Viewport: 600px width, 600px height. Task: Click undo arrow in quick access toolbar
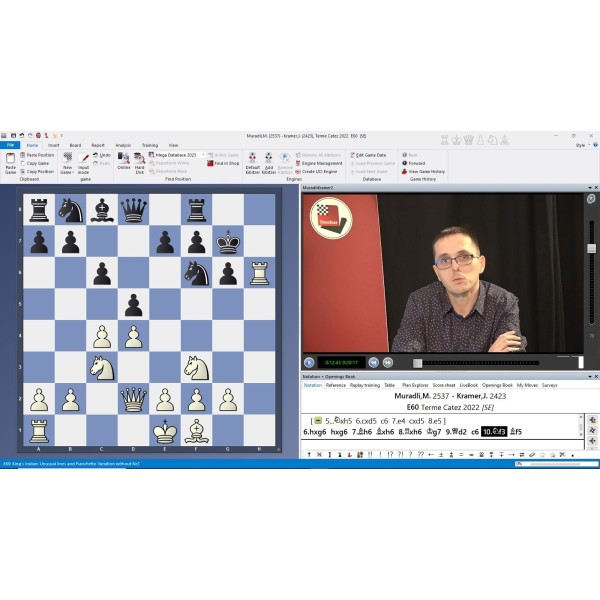coord(22,135)
